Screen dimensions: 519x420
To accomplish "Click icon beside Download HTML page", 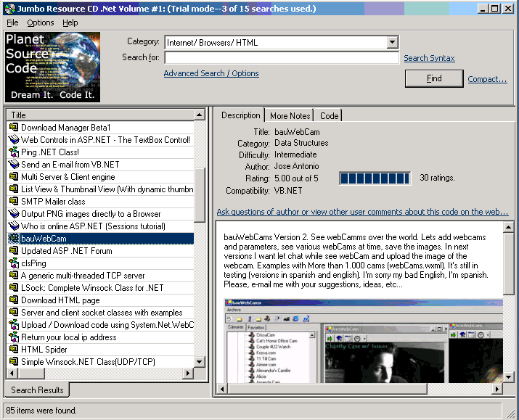I will click(14, 300).
